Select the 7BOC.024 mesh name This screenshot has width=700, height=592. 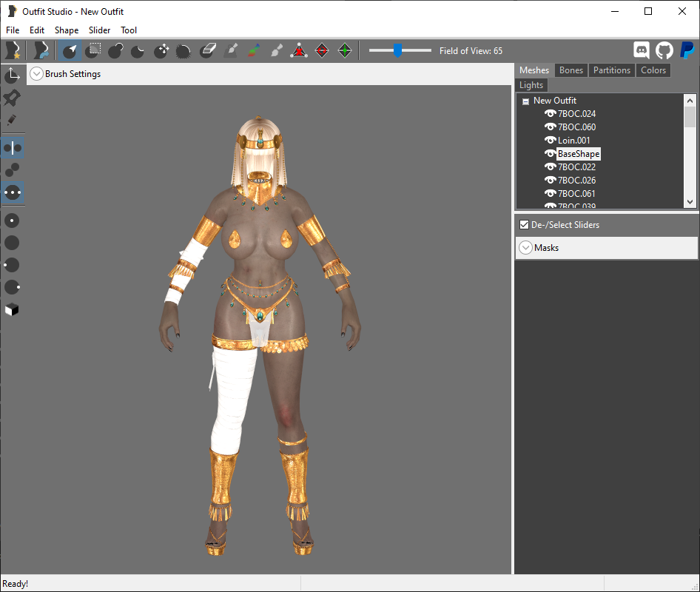(x=576, y=113)
